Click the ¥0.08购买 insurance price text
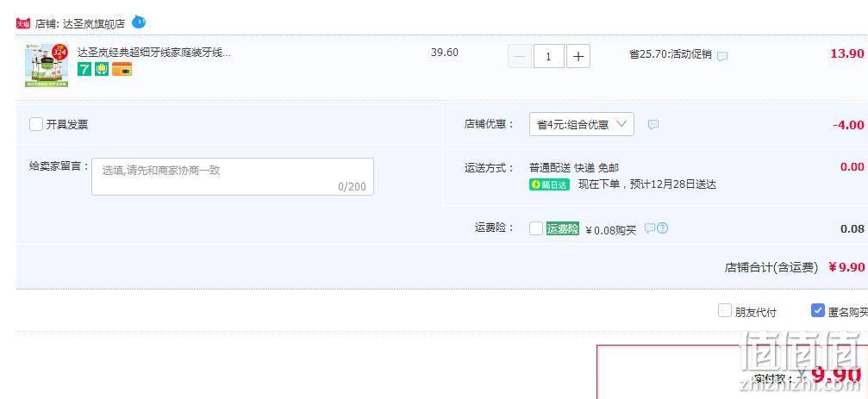This screenshot has height=399, width=868. pos(610,230)
